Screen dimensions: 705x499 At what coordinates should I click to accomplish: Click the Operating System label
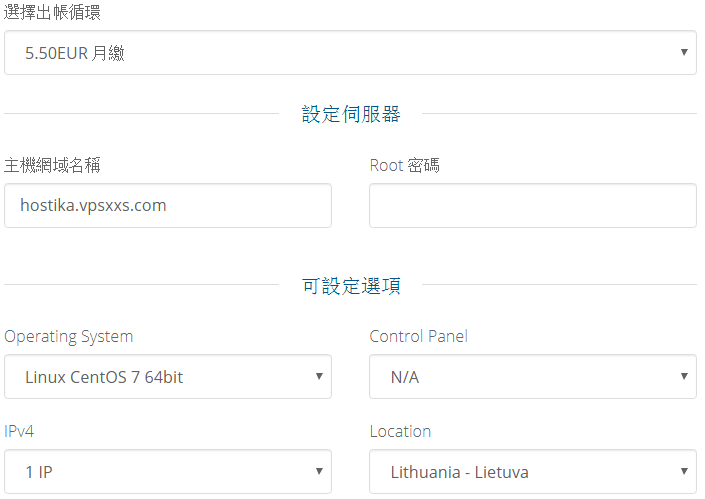point(68,337)
